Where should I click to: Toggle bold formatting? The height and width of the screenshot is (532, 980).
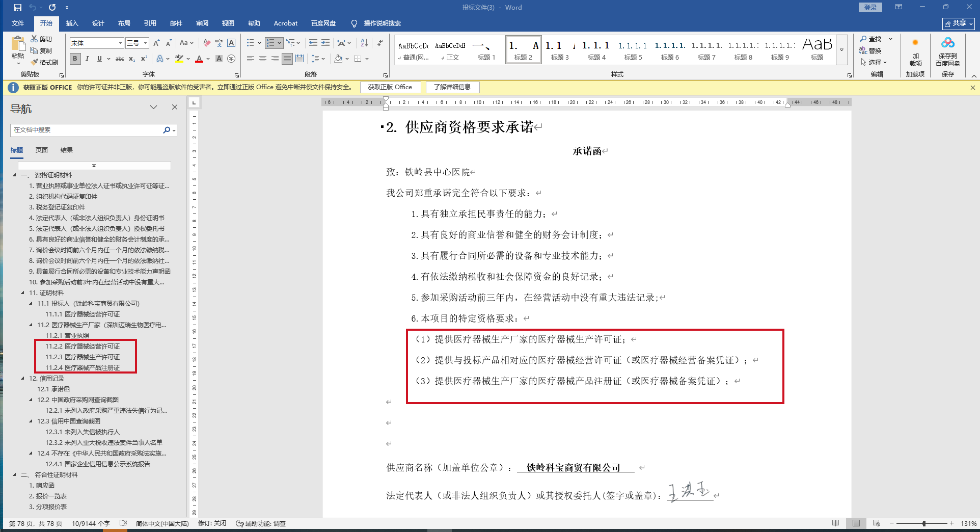(x=75, y=59)
